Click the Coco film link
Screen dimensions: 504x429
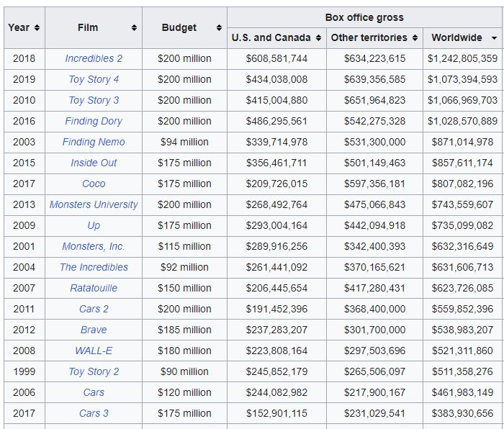click(x=94, y=184)
